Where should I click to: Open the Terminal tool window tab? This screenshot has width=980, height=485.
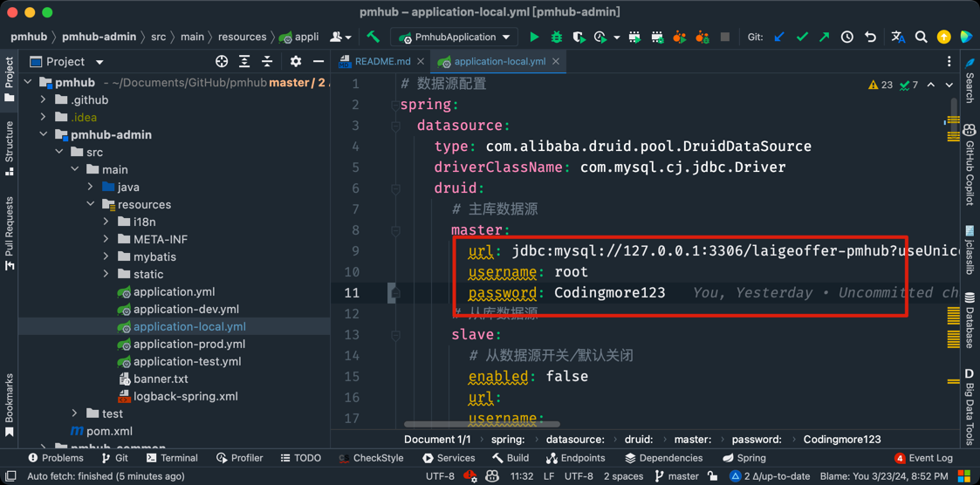pos(171,458)
